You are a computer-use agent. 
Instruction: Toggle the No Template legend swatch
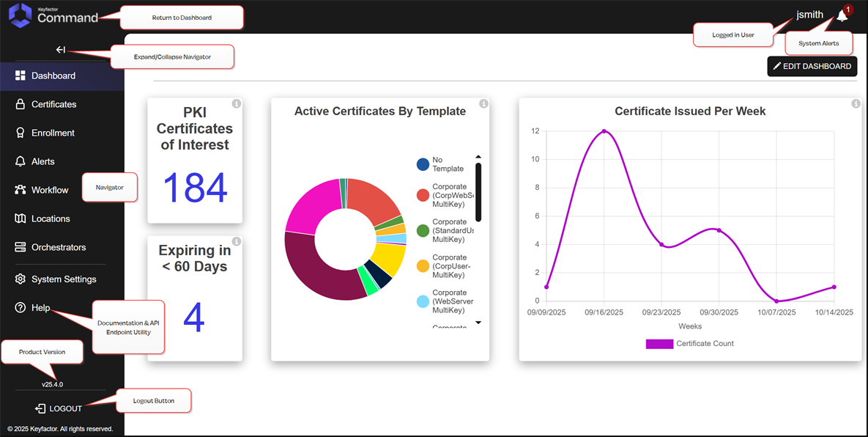[423, 164]
